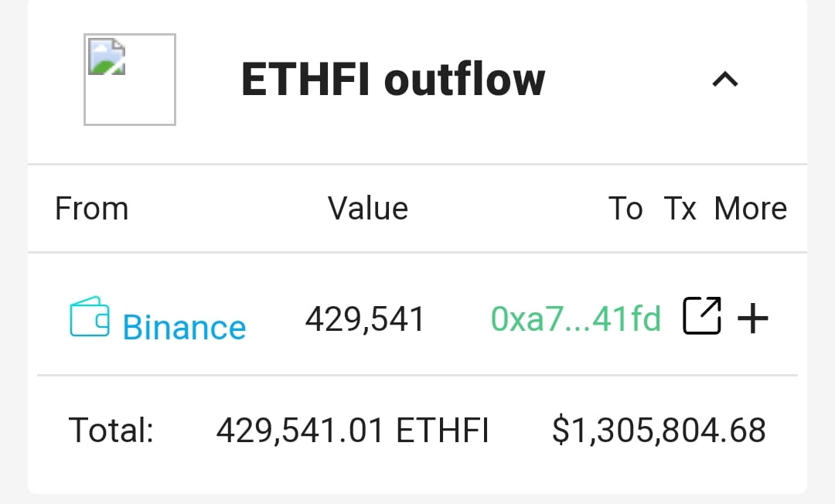Click the broken image placeholder near the title

pos(129,79)
